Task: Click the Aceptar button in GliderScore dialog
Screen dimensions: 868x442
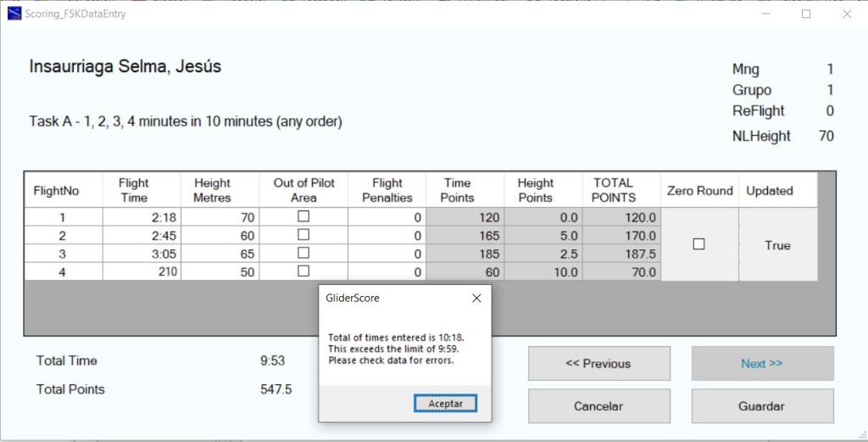Action: 445,404
